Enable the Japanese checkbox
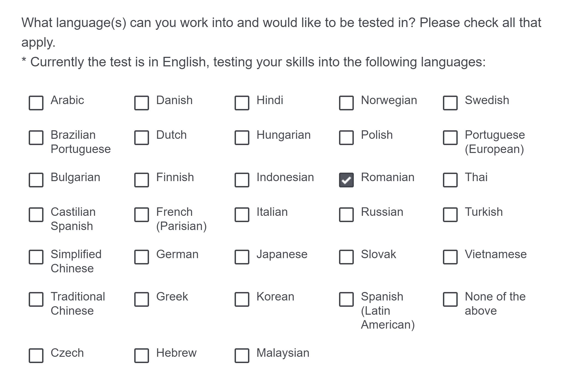Image resolution: width=581 pixels, height=392 pixels. coord(242,257)
